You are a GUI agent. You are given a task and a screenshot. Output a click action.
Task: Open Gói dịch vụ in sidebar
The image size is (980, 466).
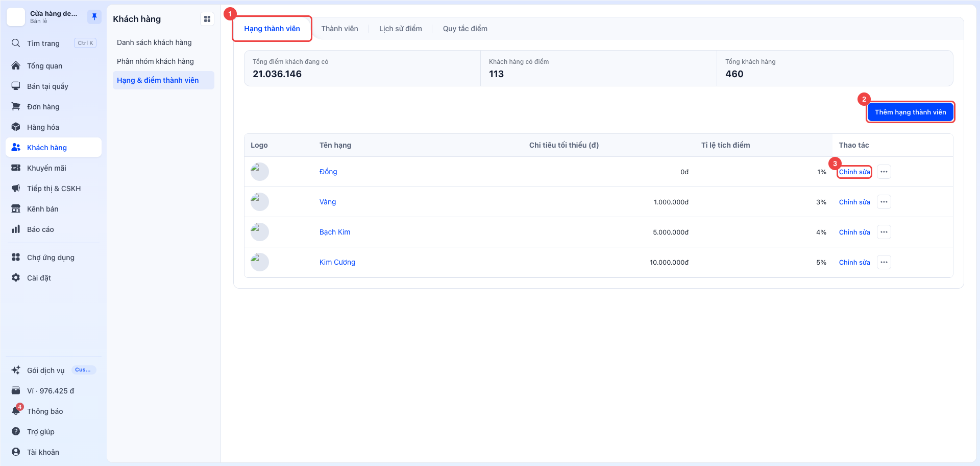tap(54, 370)
